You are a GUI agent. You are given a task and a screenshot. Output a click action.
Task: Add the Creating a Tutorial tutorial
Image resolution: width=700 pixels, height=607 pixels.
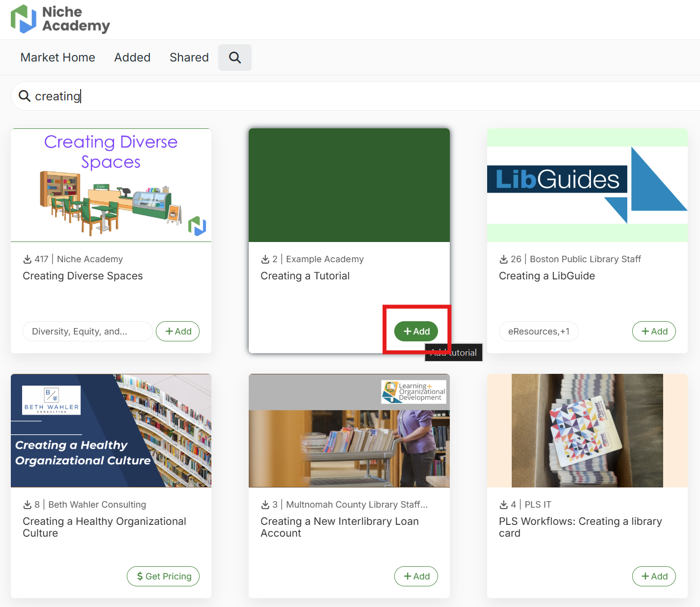416,332
